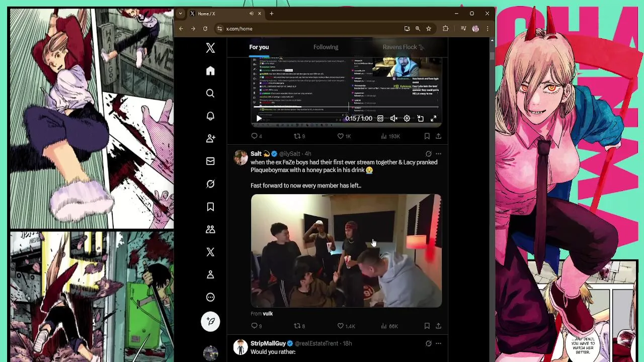Toggle picture-in-picture on top video

pos(420,119)
